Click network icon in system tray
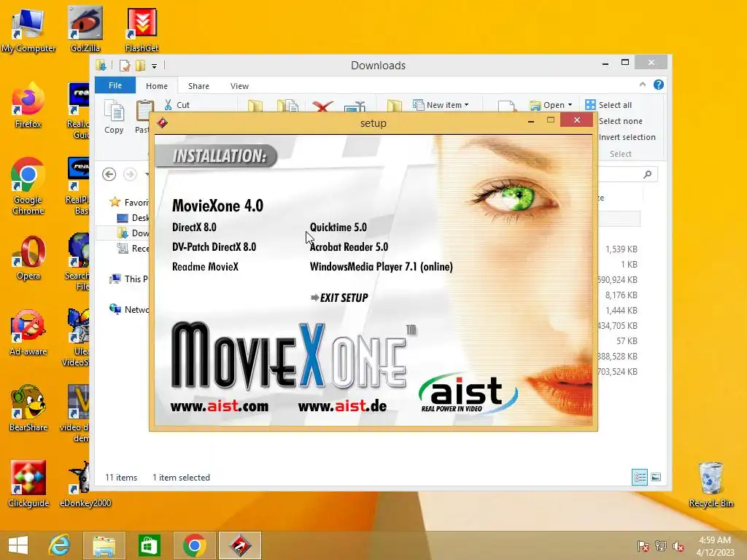Viewport: 747px width, 560px height. pos(661,546)
